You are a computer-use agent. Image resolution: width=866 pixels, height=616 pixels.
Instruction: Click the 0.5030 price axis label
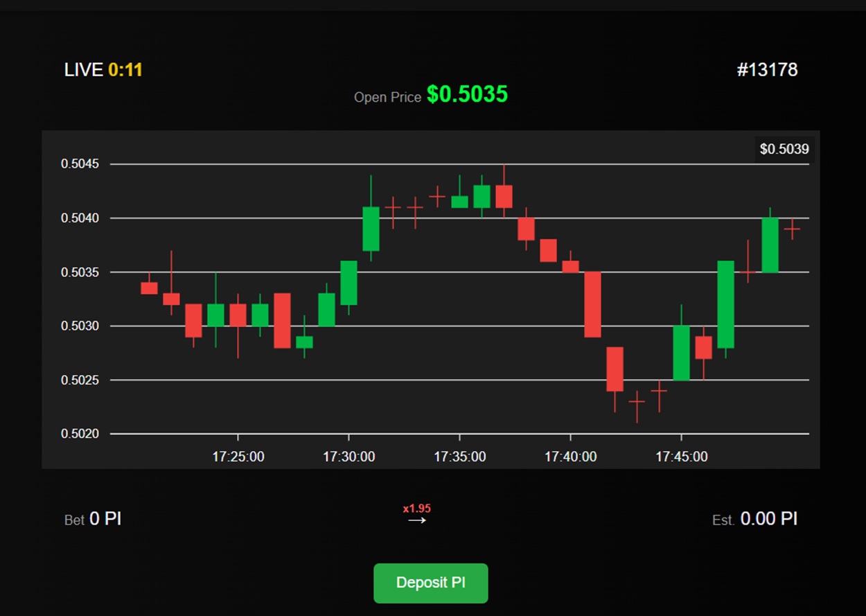[x=80, y=326]
